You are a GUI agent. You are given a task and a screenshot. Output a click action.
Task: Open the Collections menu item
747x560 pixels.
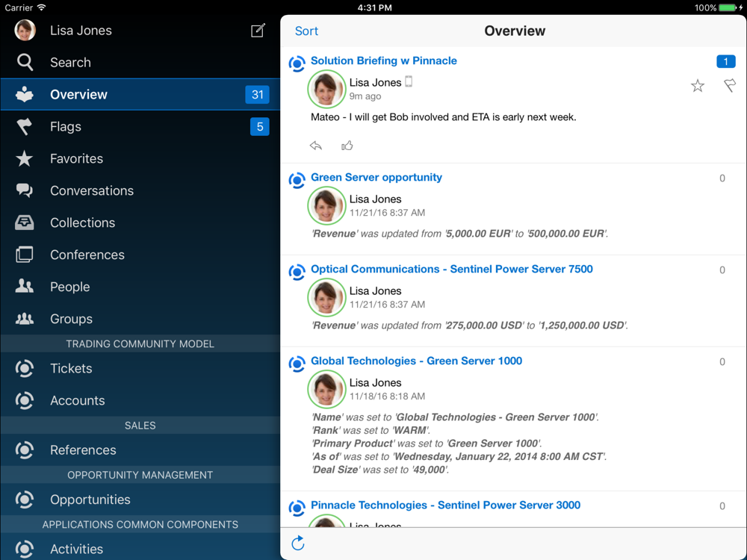pos(140,223)
